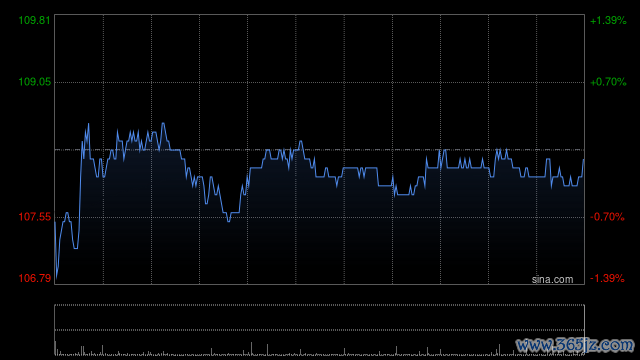Image resolution: width=640 pixels, height=360 pixels.
Task: Click the first volume bar at market open
Action: click(x=56, y=348)
